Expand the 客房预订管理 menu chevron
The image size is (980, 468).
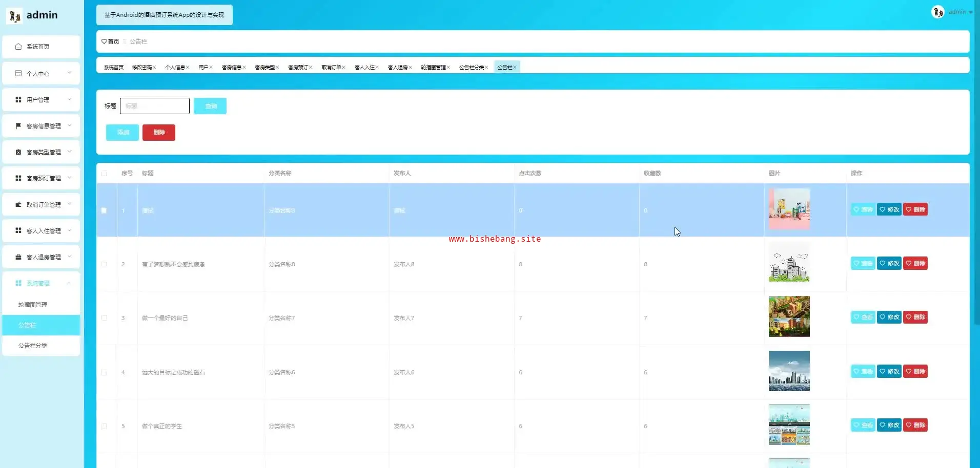click(69, 178)
